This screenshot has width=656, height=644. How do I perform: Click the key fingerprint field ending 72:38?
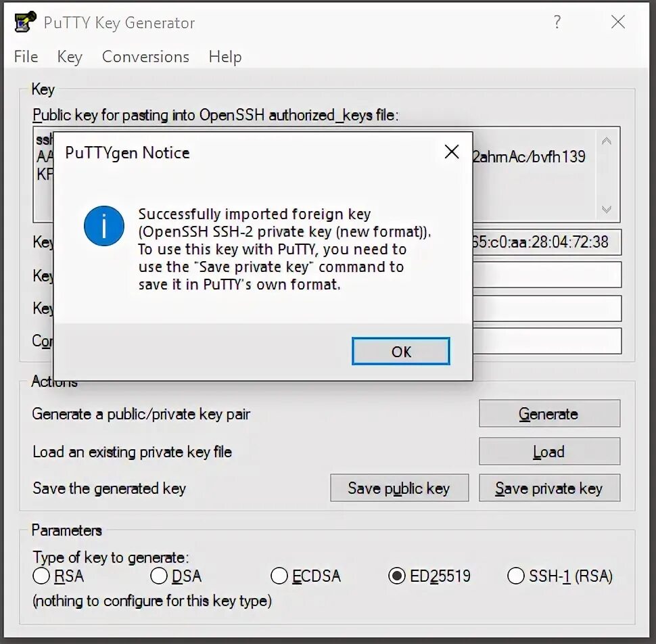point(547,242)
